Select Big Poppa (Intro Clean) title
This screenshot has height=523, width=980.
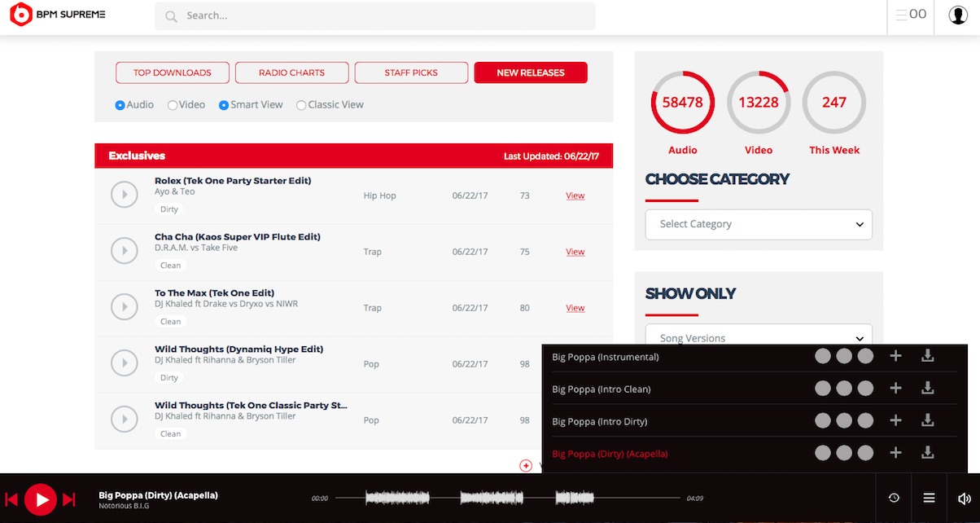point(602,389)
